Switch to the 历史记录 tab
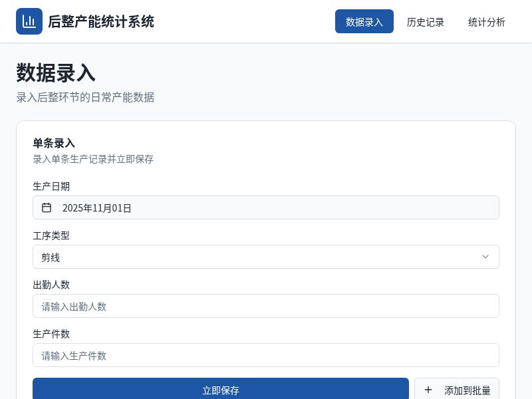The image size is (532, 399). pyautogui.click(x=426, y=21)
